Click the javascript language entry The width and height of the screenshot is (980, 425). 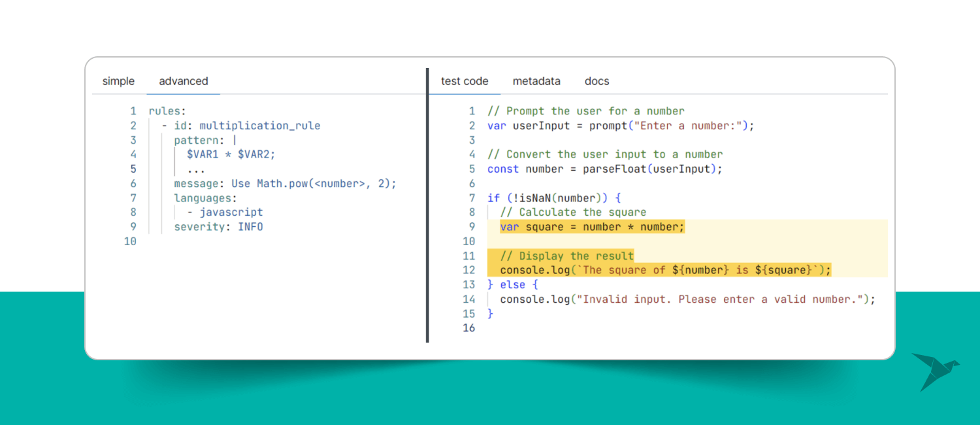(231, 212)
